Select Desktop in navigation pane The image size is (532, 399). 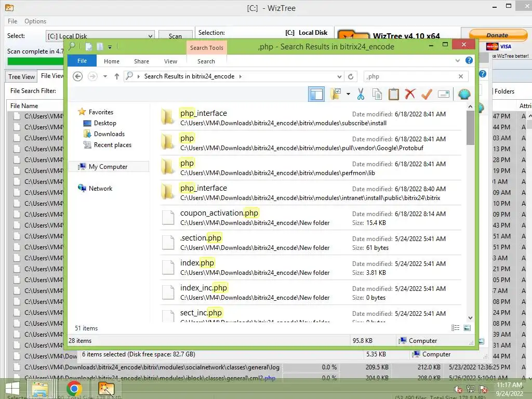[x=105, y=123]
